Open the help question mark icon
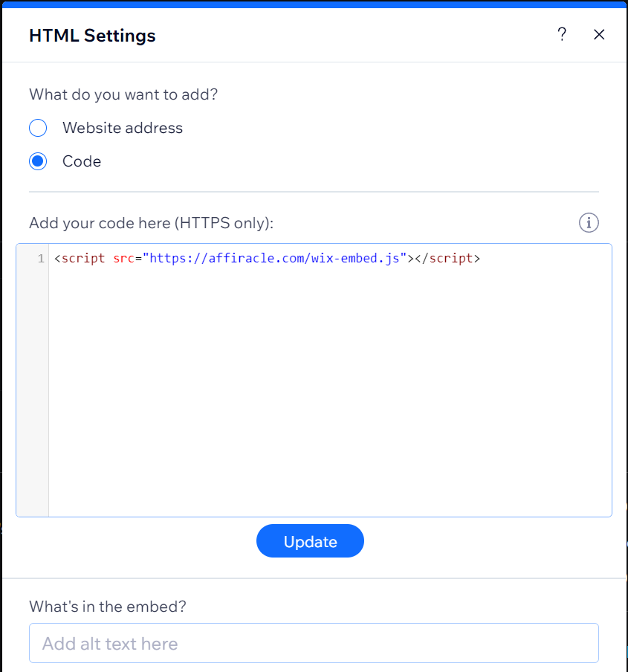The image size is (628, 672). (562, 34)
